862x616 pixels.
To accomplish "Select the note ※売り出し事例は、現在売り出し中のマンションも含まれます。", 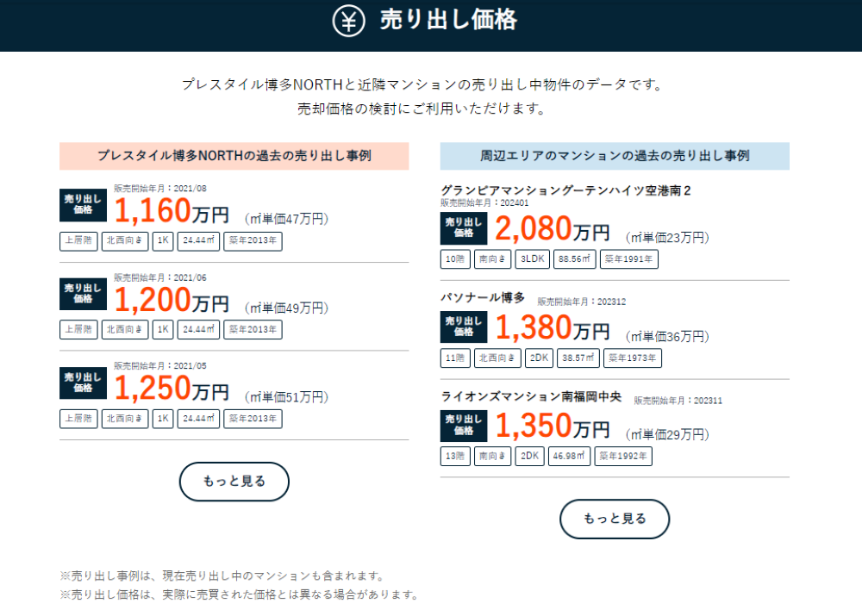I will coord(223,576).
